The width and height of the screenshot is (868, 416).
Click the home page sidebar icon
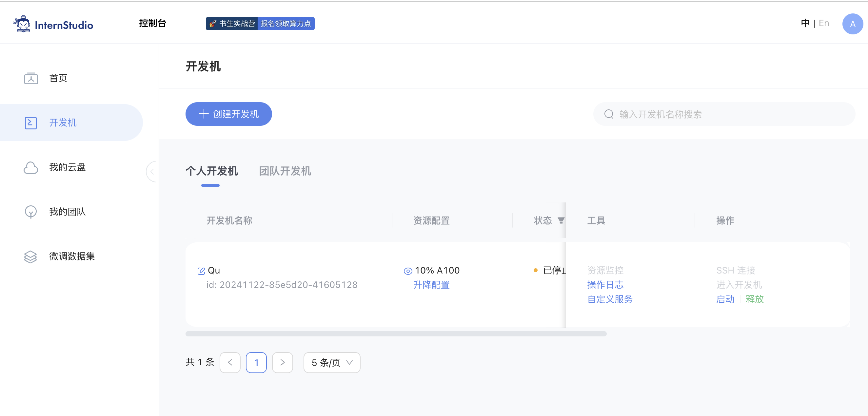[31, 78]
